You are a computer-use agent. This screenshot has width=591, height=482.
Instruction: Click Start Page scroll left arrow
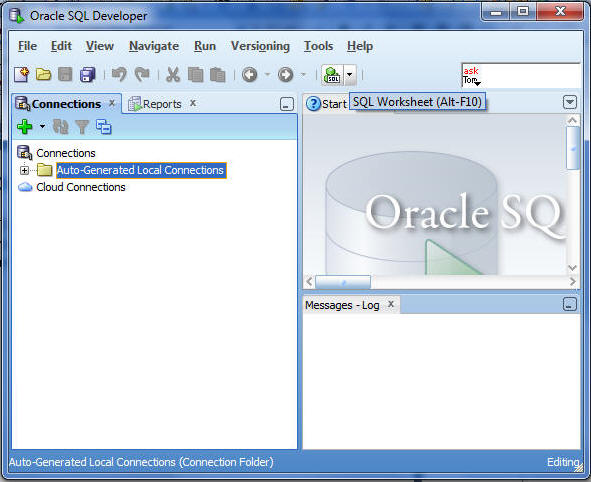coord(309,282)
